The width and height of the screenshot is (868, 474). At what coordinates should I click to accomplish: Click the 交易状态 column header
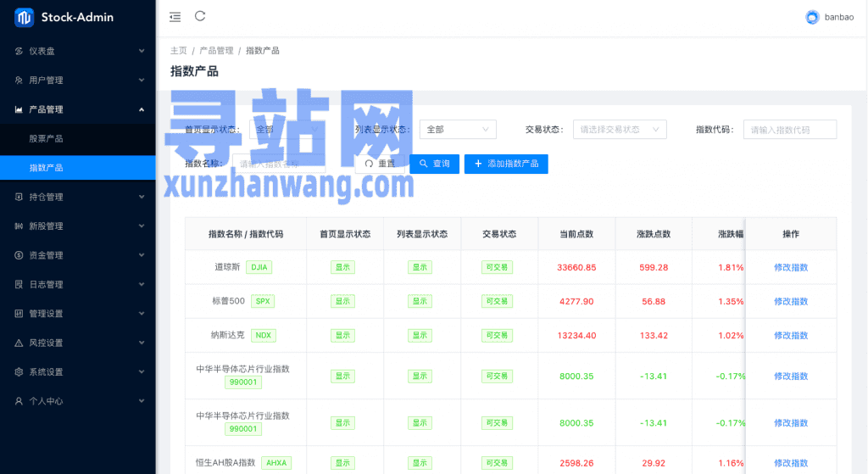(499, 234)
